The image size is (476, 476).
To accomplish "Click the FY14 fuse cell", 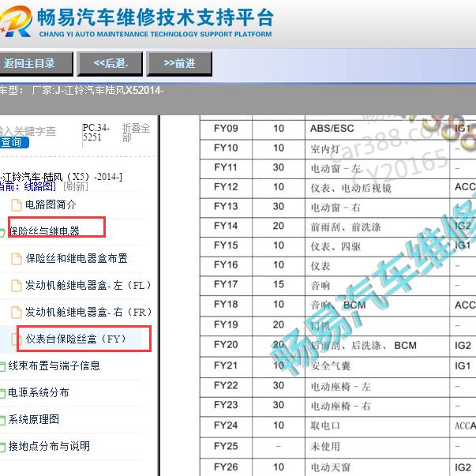I will click(226, 226).
